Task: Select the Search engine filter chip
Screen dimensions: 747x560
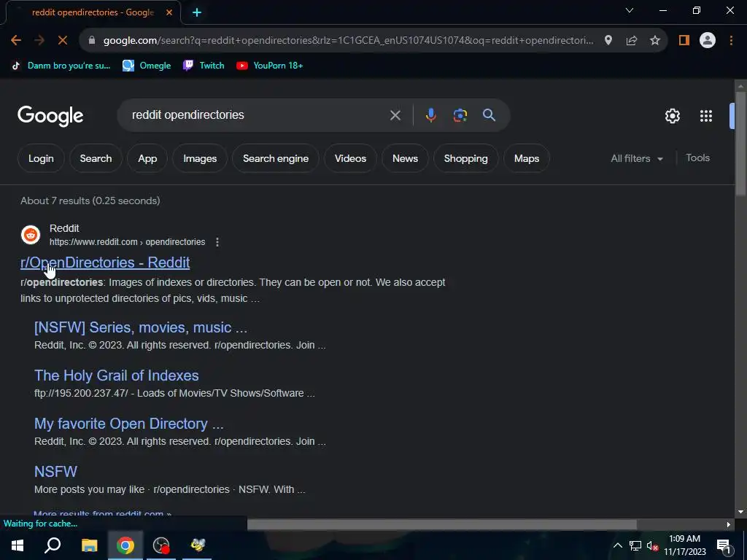Action: tap(275, 158)
